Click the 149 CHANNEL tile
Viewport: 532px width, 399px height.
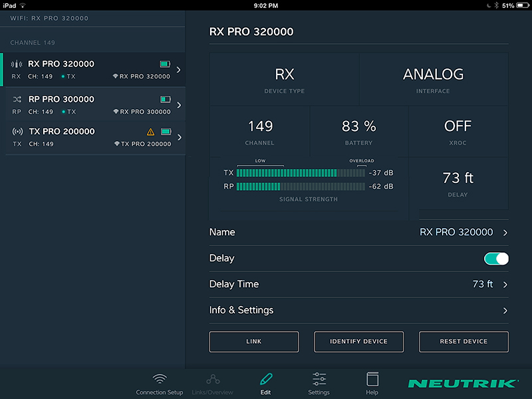tap(260, 132)
